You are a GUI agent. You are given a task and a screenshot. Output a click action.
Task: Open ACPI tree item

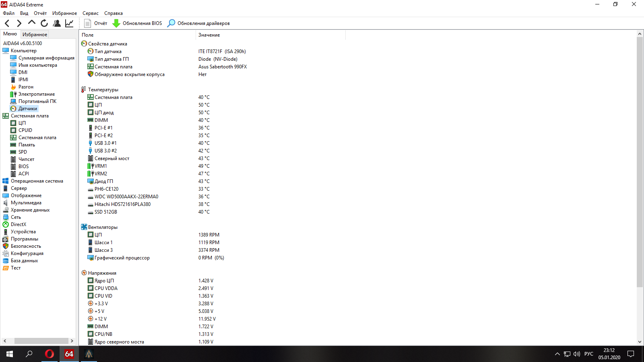[x=23, y=174]
